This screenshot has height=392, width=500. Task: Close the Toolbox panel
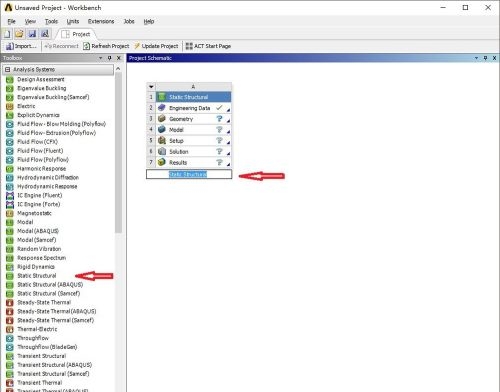[x=119, y=58]
